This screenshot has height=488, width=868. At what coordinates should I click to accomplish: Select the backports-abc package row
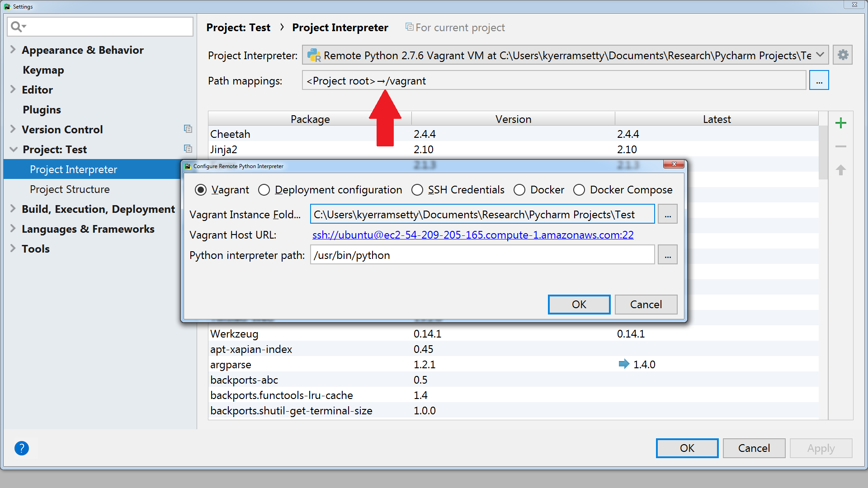click(x=513, y=380)
